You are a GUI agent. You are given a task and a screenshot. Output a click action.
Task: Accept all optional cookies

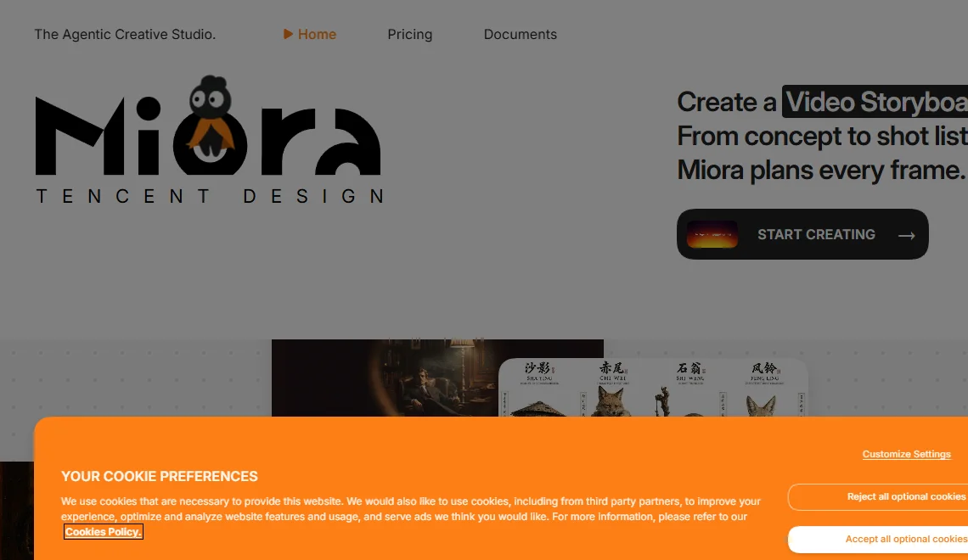coord(880,539)
